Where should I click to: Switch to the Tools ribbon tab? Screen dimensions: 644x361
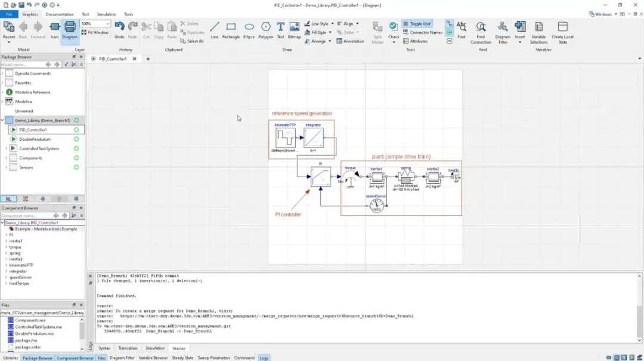[129, 14]
